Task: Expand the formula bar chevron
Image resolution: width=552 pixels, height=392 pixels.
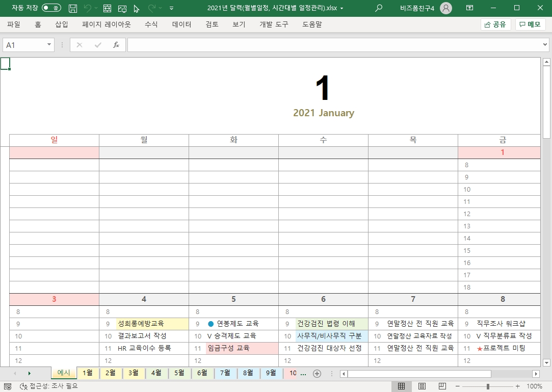Action: tap(545, 44)
